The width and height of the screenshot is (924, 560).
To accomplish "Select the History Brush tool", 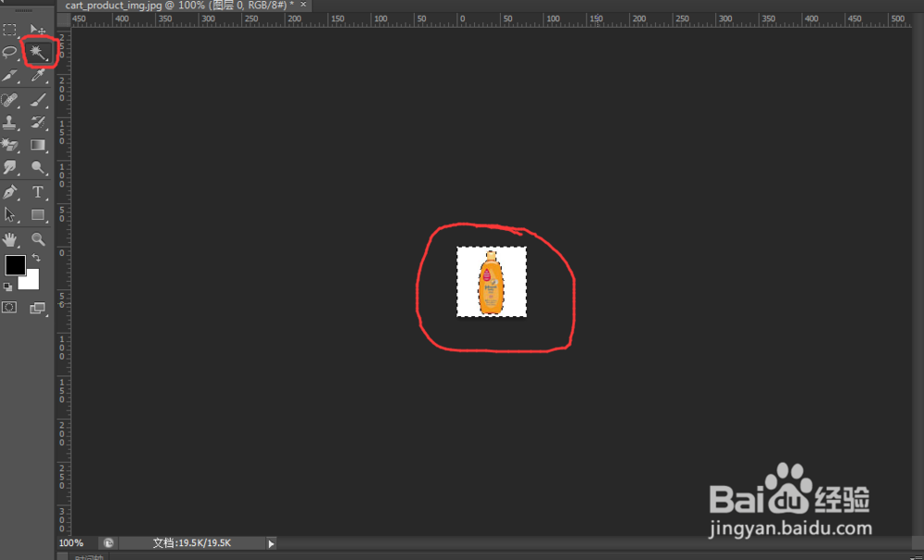I will click(x=38, y=123).
